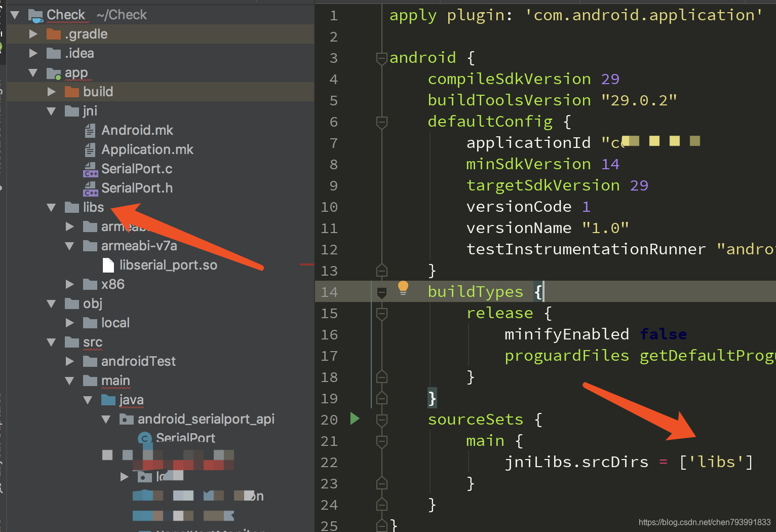Open the Application.mk file
Screen dimensions: 776x532
147,150
